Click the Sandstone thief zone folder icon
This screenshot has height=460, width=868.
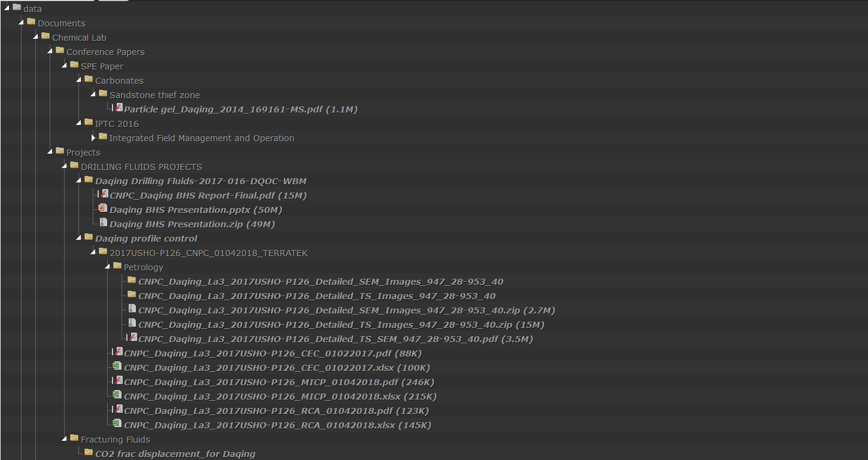tap(103, 93)
